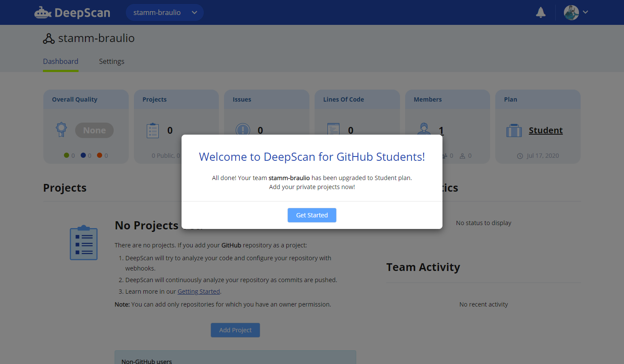Click the clock icon beside Jul 17, 2020
Image resolution: width=624 pixels, height=364 pixels.
click(520, 156)
